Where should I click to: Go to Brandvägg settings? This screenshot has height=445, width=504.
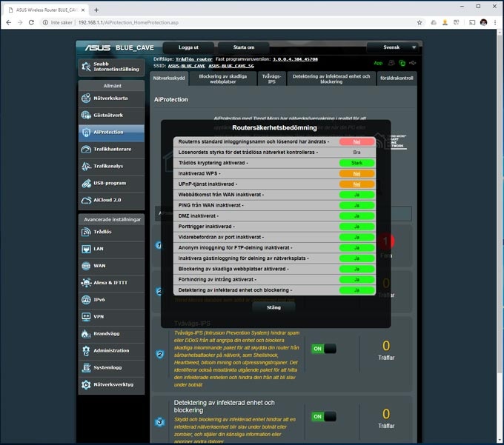[106, 333]
